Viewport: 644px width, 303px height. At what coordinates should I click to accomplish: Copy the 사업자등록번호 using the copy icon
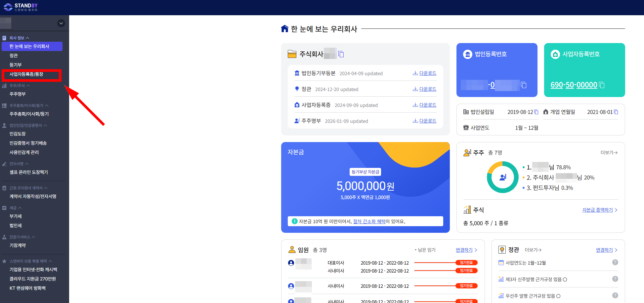pos(602,85)
